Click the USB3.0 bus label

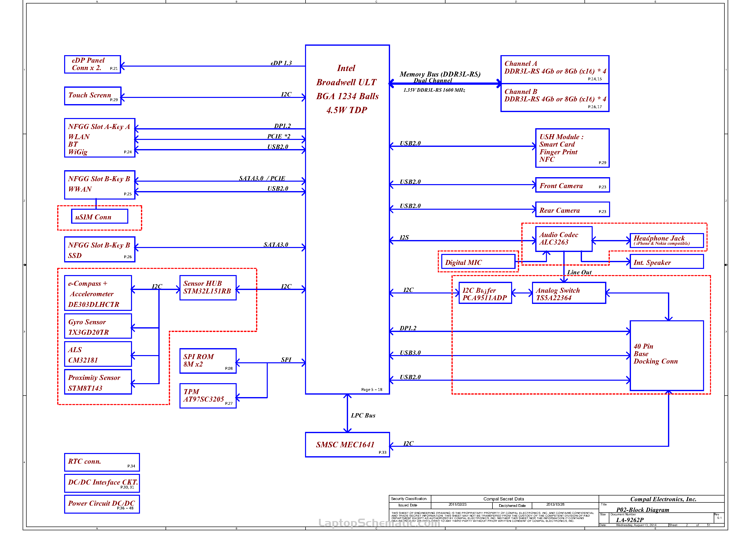click(x=410, y=353)
